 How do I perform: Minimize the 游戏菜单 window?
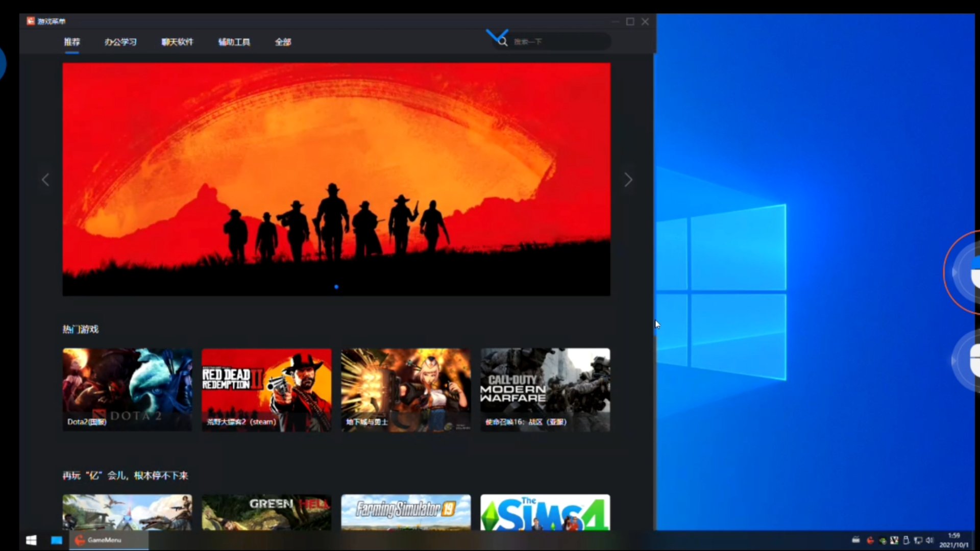point(615,21)
